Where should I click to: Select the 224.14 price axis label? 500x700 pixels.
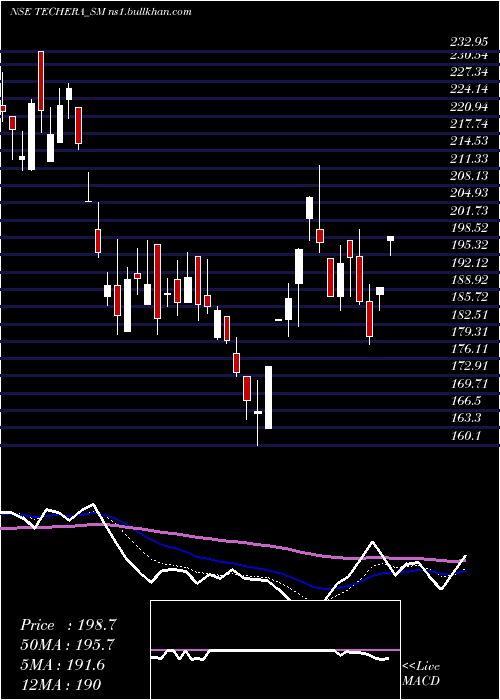[469, 89]
